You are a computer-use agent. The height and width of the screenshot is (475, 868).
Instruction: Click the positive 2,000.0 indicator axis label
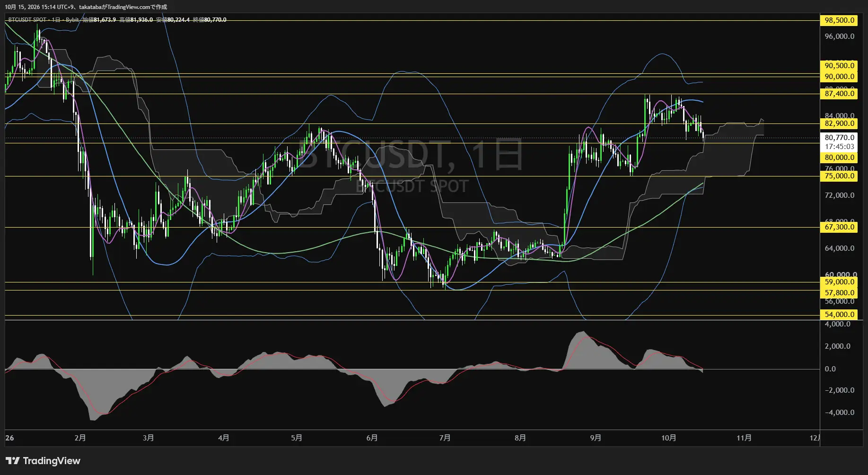(838, 346)
